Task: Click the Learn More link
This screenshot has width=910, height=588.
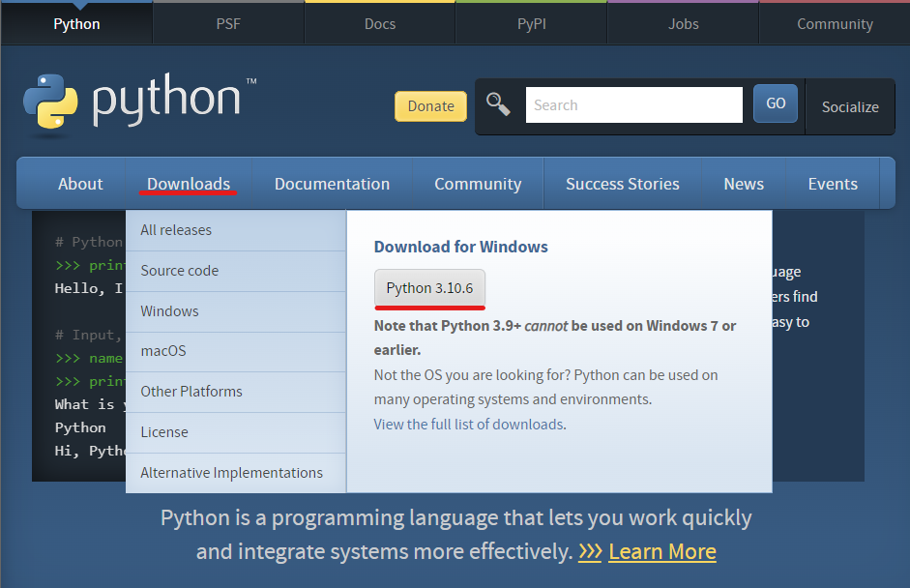Action: click(662, 552)
